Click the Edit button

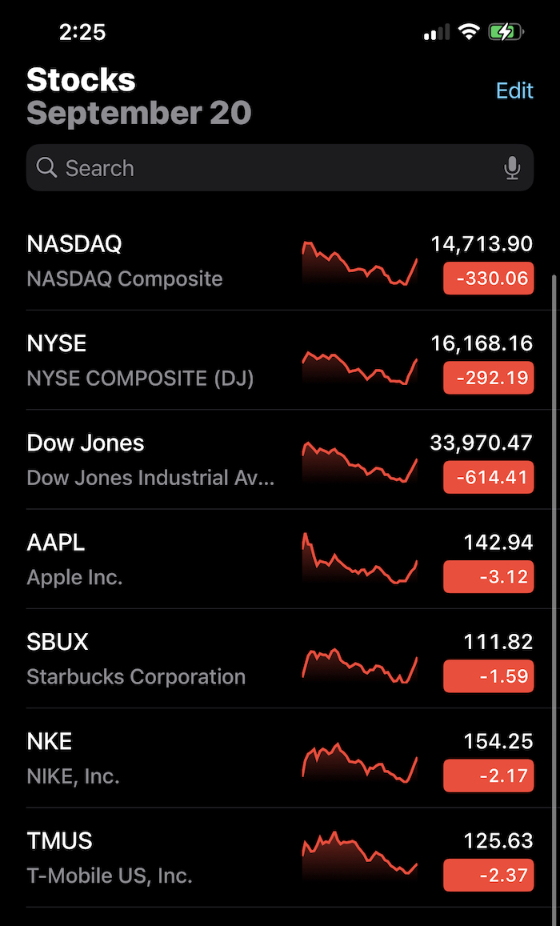coord(514,90)
